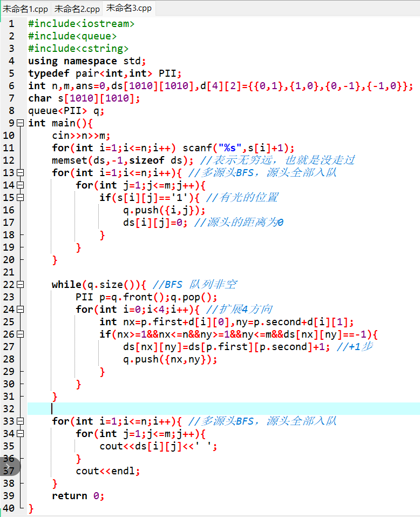Click the comment 有光的位置
Viewport: 420px width, 517px height.
tap(242, 198)
